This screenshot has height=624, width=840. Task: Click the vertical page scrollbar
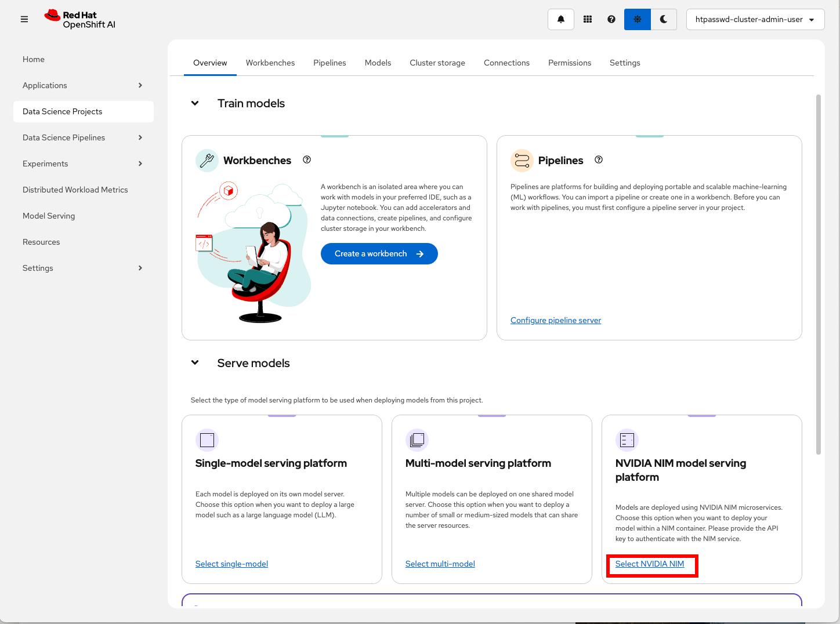[x=819, y=274]
